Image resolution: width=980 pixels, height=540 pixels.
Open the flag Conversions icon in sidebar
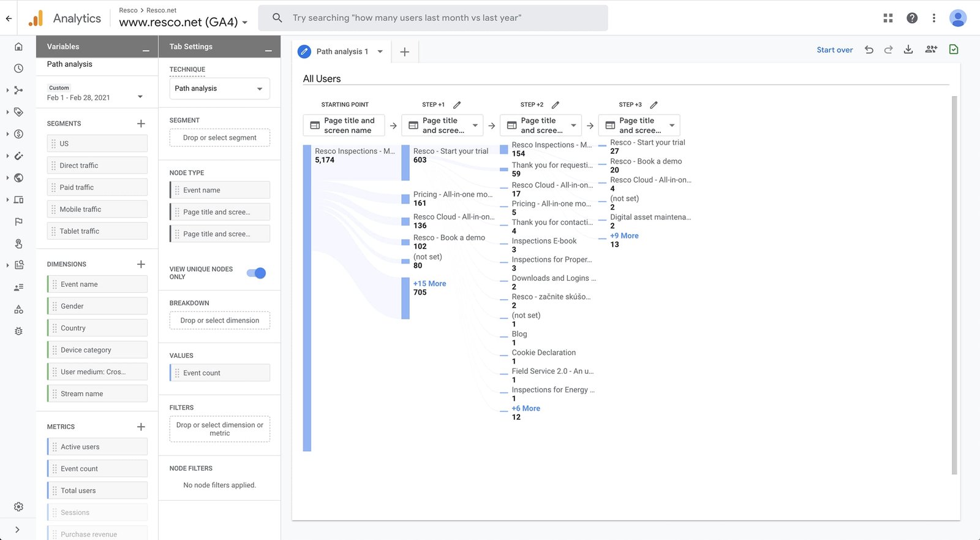pos(18,222)
